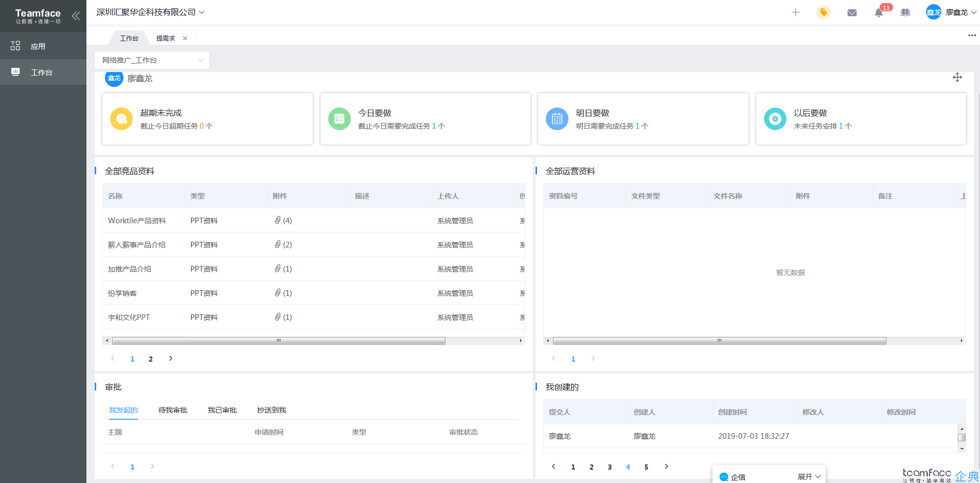Close the 提需求 tab
The width and height of the screenshot is (980, 483).
(185, 39)
